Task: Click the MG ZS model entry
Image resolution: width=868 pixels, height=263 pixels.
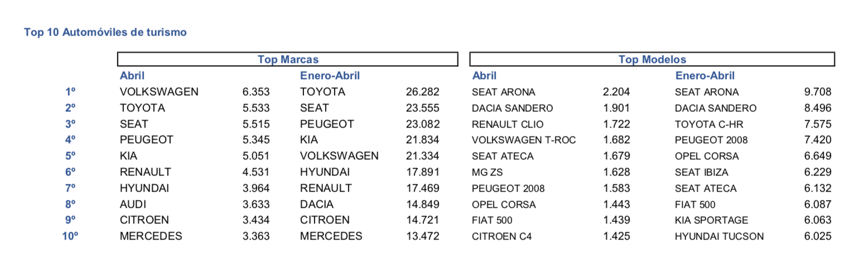Action: click(x=487, y=172)
